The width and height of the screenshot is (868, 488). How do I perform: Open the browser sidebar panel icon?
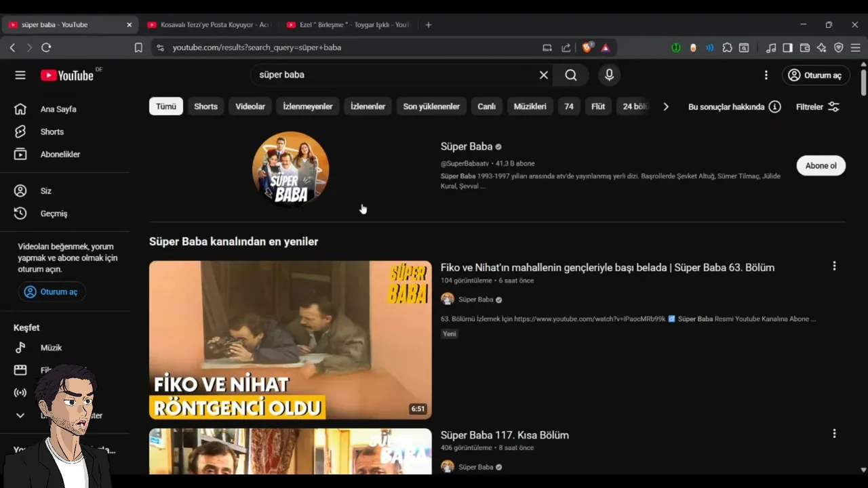pos(787,47)
